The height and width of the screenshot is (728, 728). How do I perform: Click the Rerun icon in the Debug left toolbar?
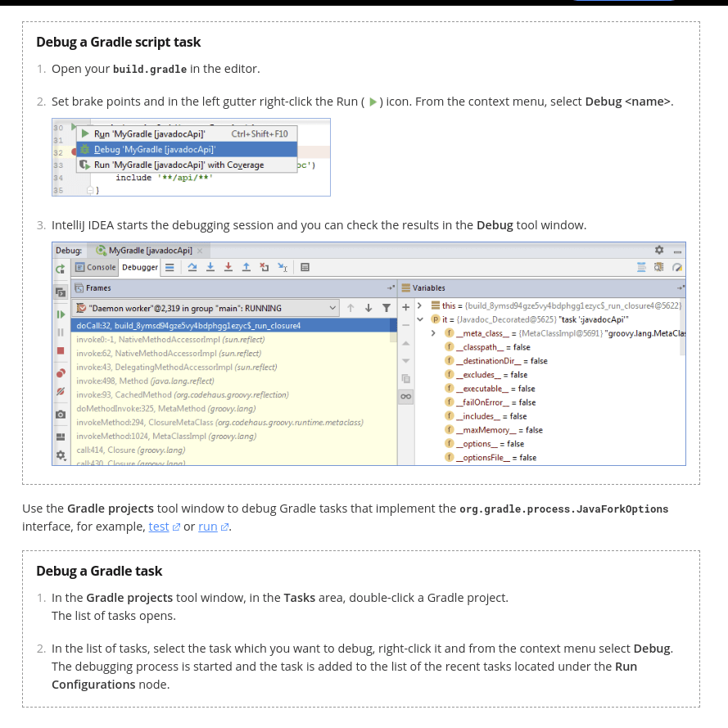point(61,269)
